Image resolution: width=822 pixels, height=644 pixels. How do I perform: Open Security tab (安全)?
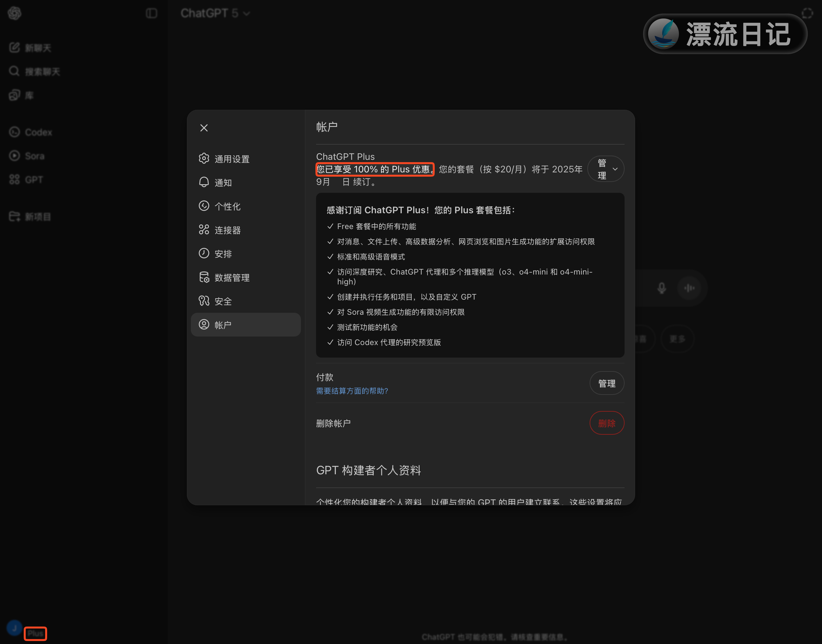pos(246,301)
